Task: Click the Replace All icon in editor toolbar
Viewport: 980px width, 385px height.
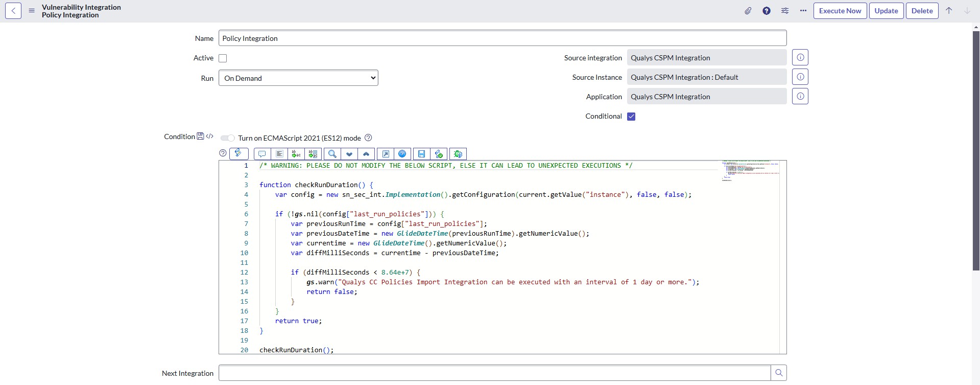Action: click(x=313, y=154)
